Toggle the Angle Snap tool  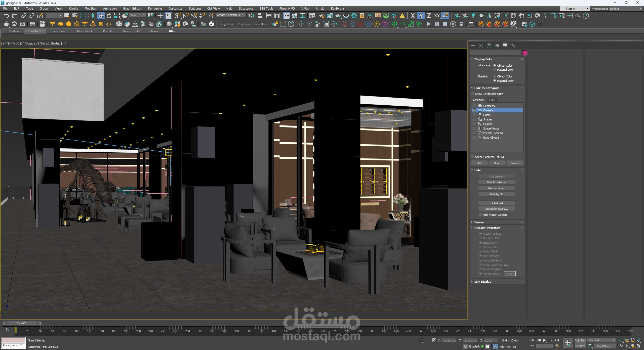pos(186,16)
